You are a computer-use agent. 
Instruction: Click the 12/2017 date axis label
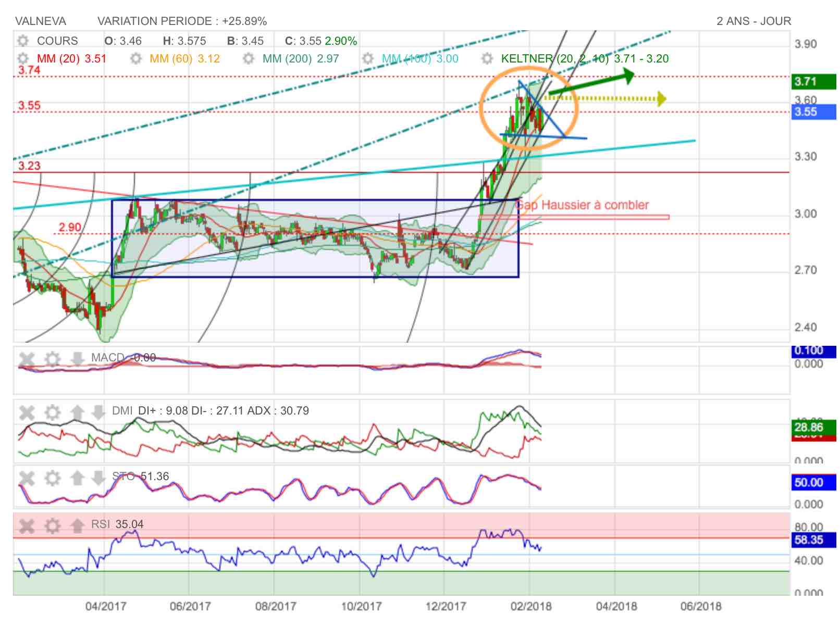tap(446, 606)
